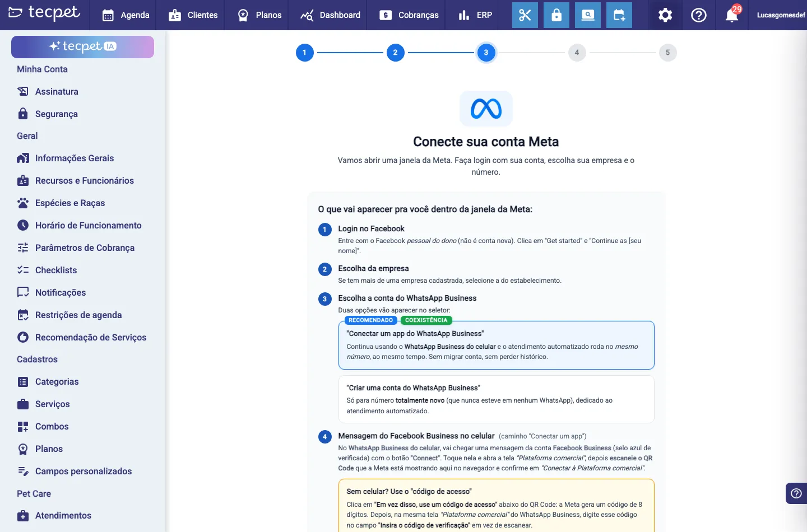Viewport: 807px width, 532px height.
Task: Select the "Criar uma conta do WhatsApp Business" card
Action: click(x=496, y=399)
